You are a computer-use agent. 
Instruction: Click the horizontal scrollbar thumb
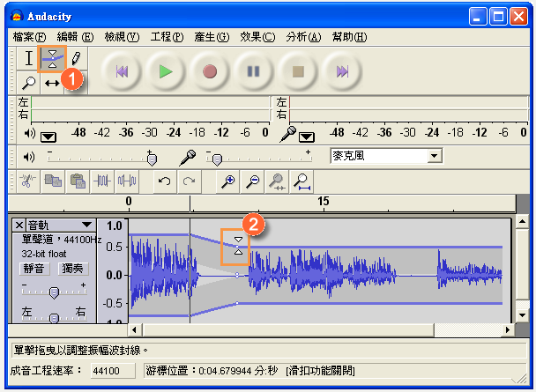[288, 329]
